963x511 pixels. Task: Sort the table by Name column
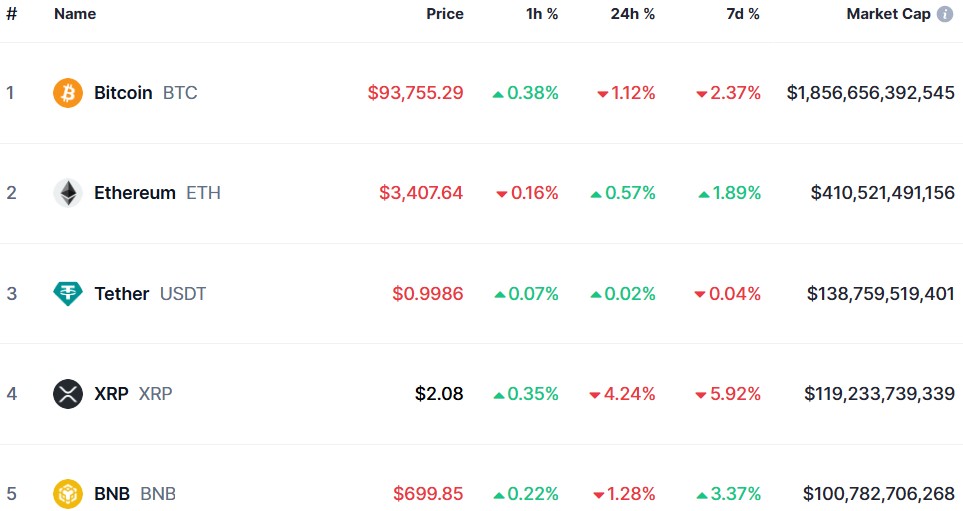75,14
